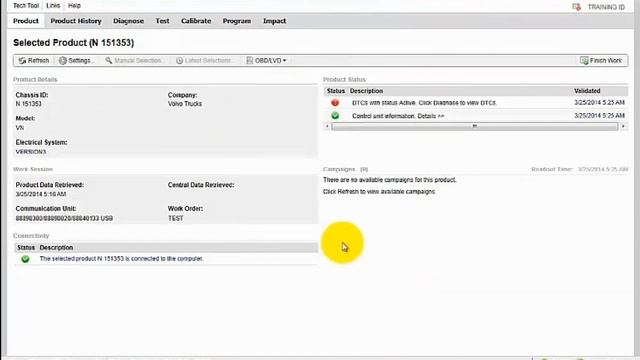Image resolution: width=640 pixels, height=360 pixels.
Task: Open the Diagnose tab
Action: (129, 21)
